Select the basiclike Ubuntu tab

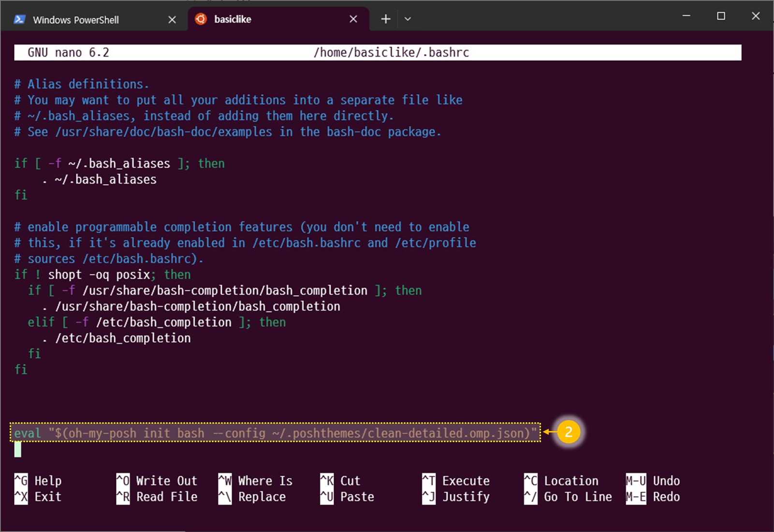pos(278,19)
